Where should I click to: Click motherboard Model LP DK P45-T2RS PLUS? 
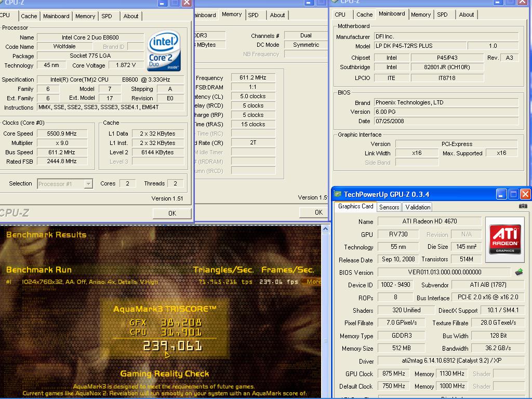420,46
